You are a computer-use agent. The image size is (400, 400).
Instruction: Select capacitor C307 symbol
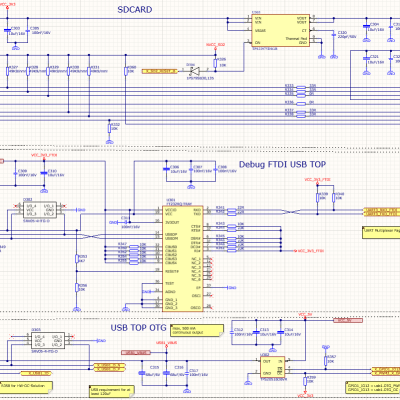(x=191, y=169)
